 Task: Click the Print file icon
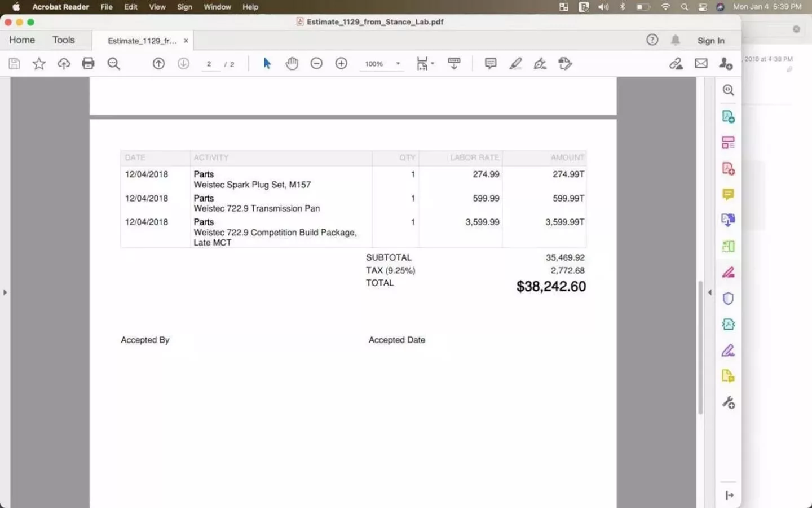[x=88, y=63]
